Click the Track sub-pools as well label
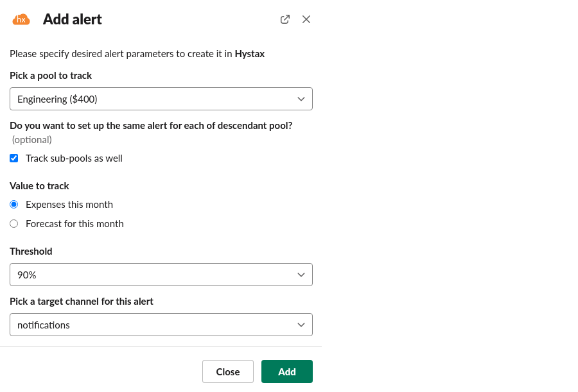 coord(74,158)
